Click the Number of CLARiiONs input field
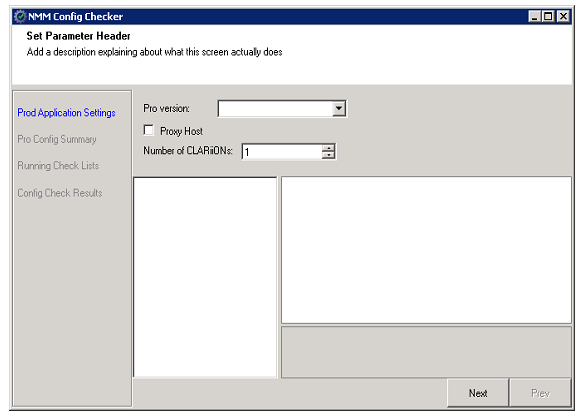Screen dimensions: 580x420 pos(282,152)
